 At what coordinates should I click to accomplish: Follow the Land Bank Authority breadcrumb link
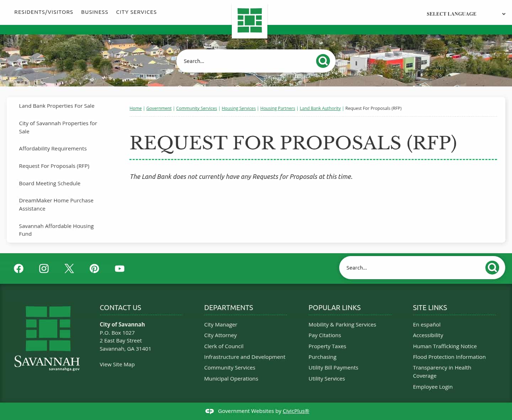pos(320,108)
